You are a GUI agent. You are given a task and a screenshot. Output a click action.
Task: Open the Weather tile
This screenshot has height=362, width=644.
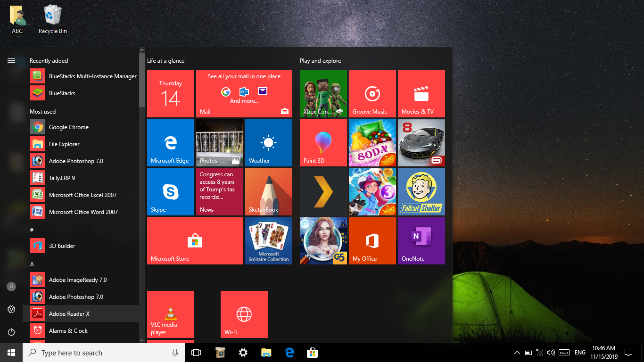click(269, 143)
